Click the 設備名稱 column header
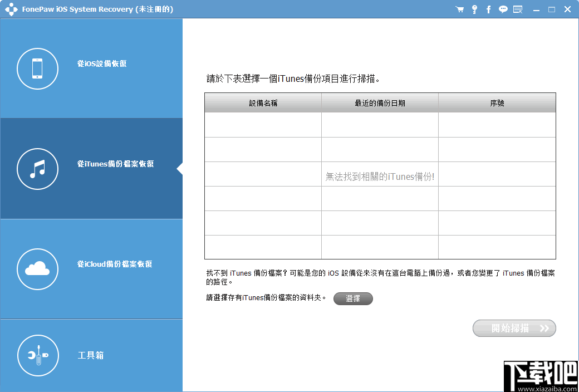The image size is (579, 392). click(x=263, y=102)
